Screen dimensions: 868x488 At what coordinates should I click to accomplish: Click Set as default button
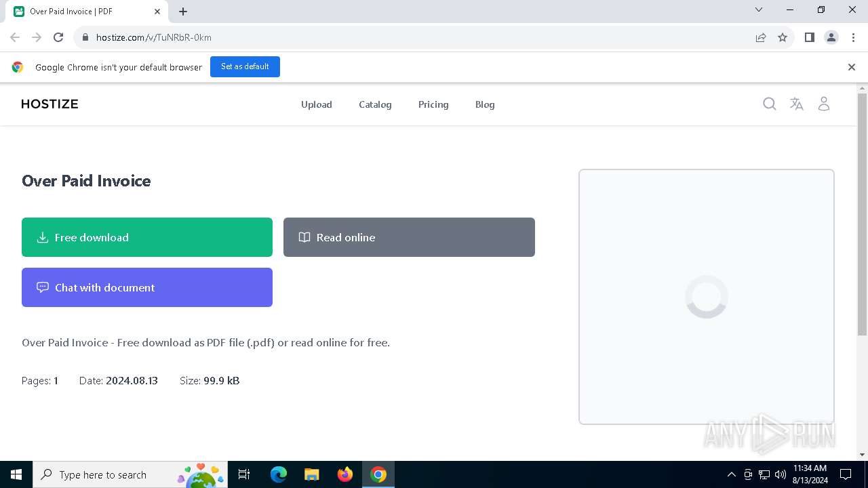point(245,66)
